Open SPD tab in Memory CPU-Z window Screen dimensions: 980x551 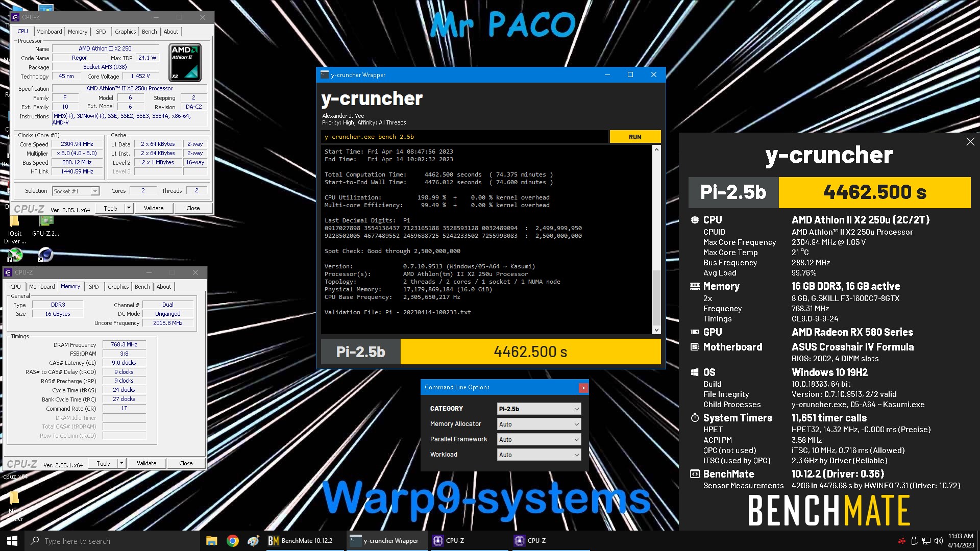(94, 287)
